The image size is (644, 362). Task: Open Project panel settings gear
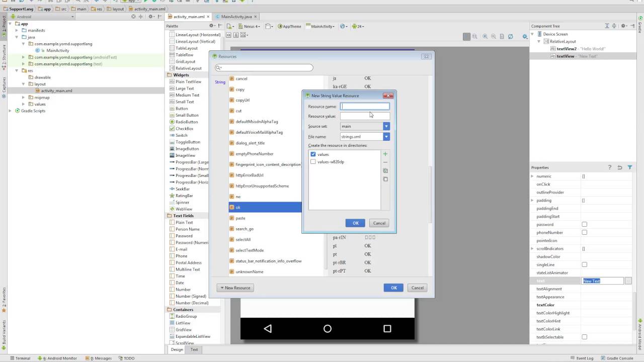point(150,17)
